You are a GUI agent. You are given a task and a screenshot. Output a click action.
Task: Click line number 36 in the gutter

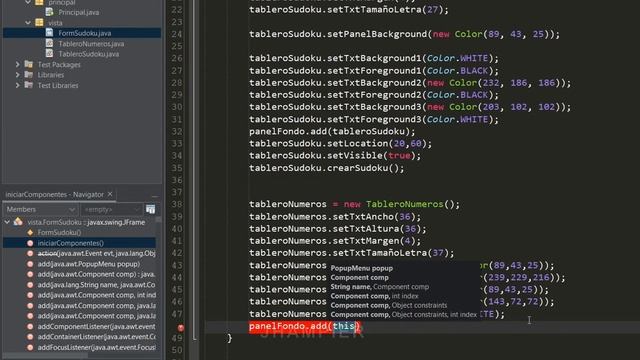[177, 180]
